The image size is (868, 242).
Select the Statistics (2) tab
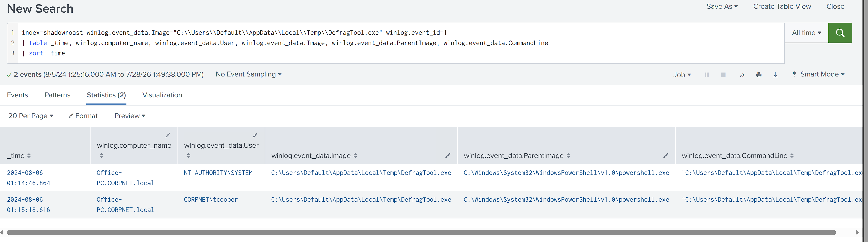(106, 95)
